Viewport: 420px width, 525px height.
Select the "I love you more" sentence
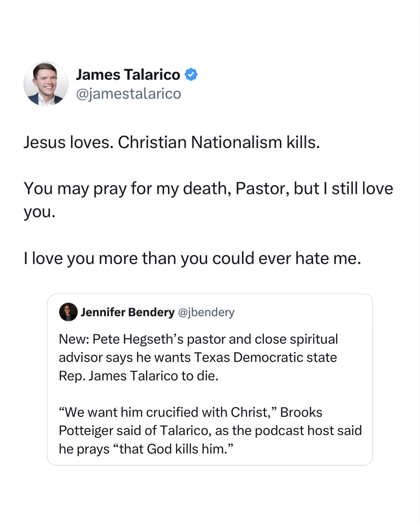coord(192,258)
